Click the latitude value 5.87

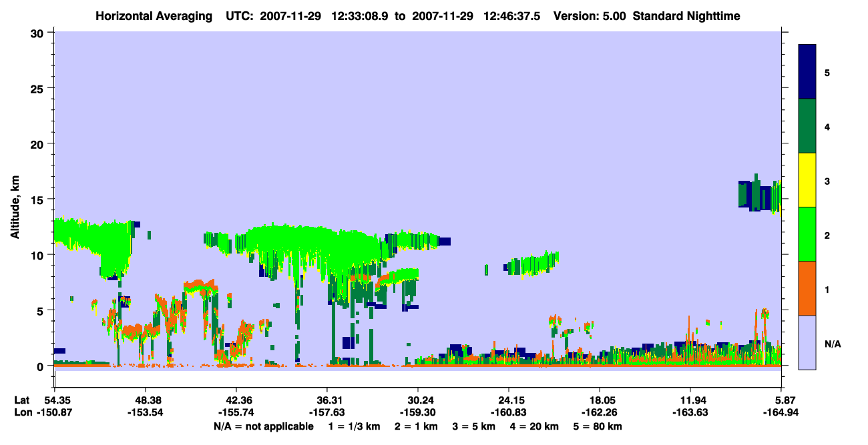coord(784,400)
